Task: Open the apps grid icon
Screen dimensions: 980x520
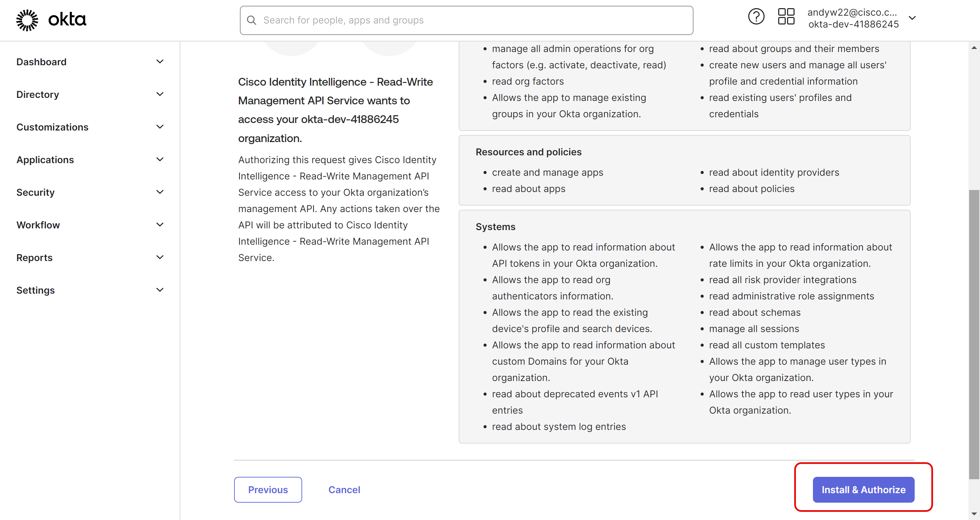Action: tap(786, 17)
